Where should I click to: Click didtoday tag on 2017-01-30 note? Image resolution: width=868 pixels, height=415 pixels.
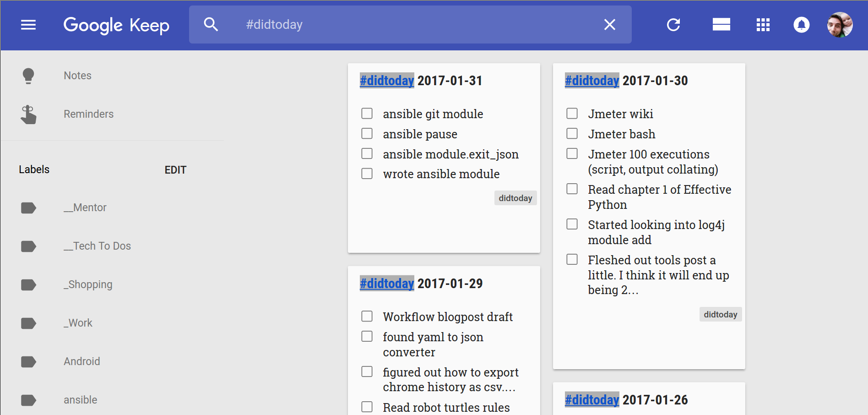click(x=721, y=314)
